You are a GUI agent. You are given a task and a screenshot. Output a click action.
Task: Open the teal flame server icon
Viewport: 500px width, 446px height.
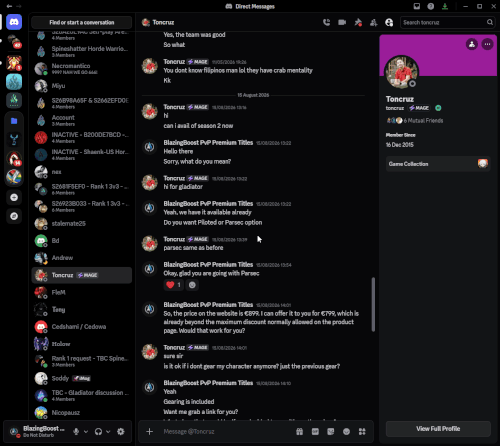click(x=14, y=82)
